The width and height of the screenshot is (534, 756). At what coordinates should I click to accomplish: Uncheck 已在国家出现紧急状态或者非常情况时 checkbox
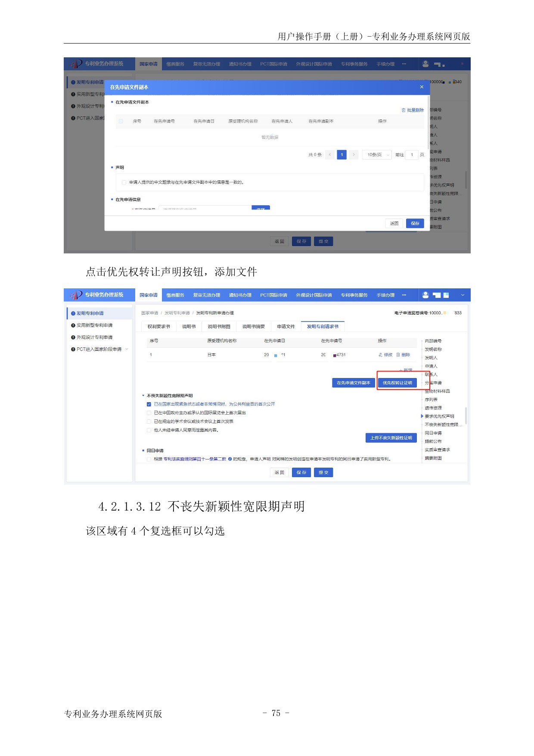click(x=149, y=404)
